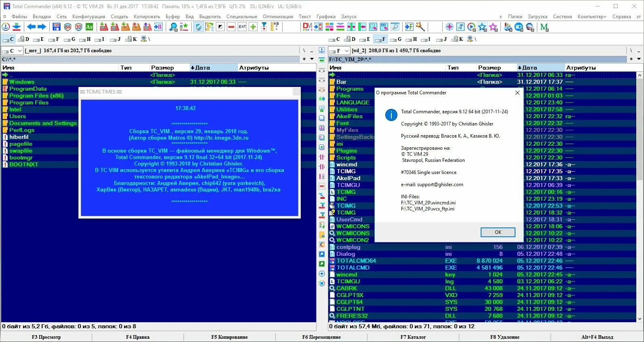This screenshot has height=342, width=644.
Task: Switch left panel to drive E
Action: [39, 39]
